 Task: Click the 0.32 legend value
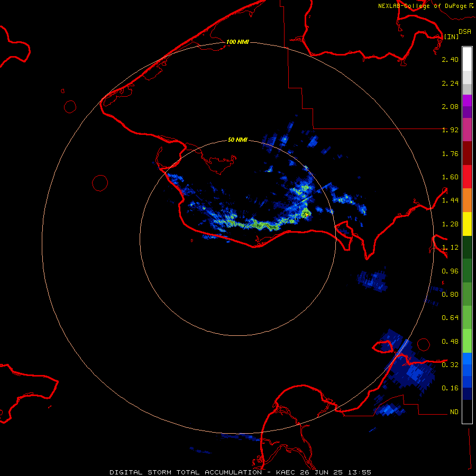click(x=450, y=365)
